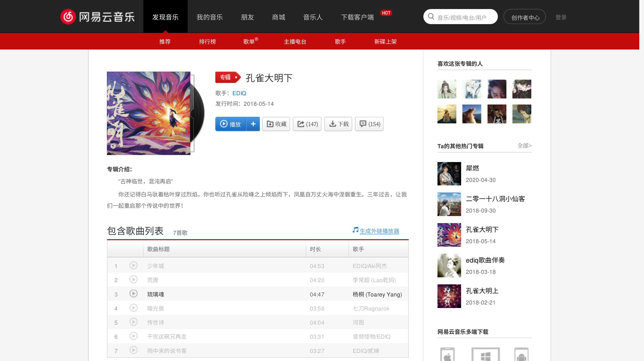Screen dimensions: 644x361
Task: Open comments button showing 154
Action: click(369, 124)
